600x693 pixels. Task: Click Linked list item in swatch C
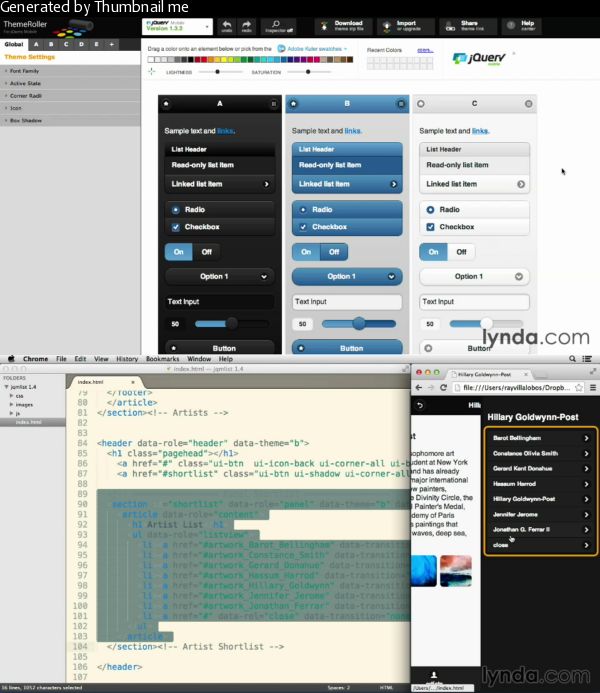click(x=475, y=184)
